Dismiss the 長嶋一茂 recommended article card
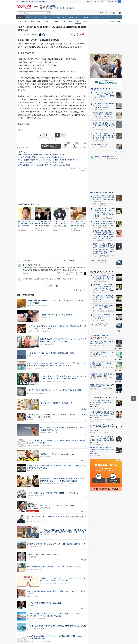The height and width of the screenshot is (644, 138). pyautogui.click(x=33, y=230)
